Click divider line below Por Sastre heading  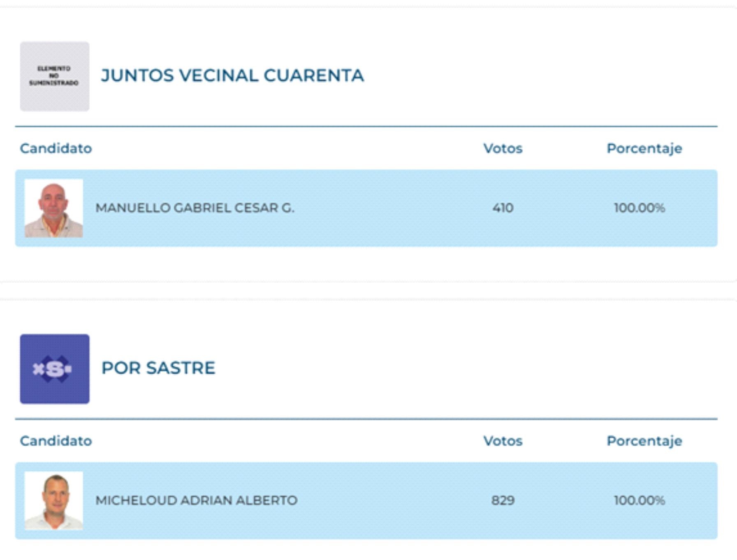(366, 419)
